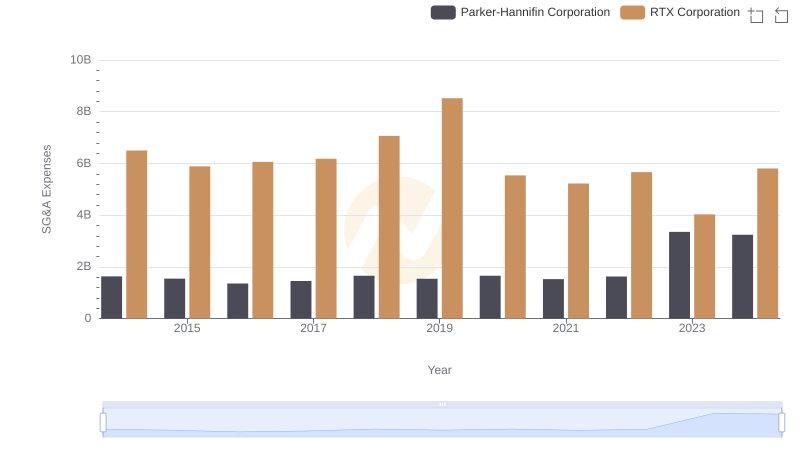Click the 2019 x-axis label
Screen dimensions: 800x461
click(439, 328)
